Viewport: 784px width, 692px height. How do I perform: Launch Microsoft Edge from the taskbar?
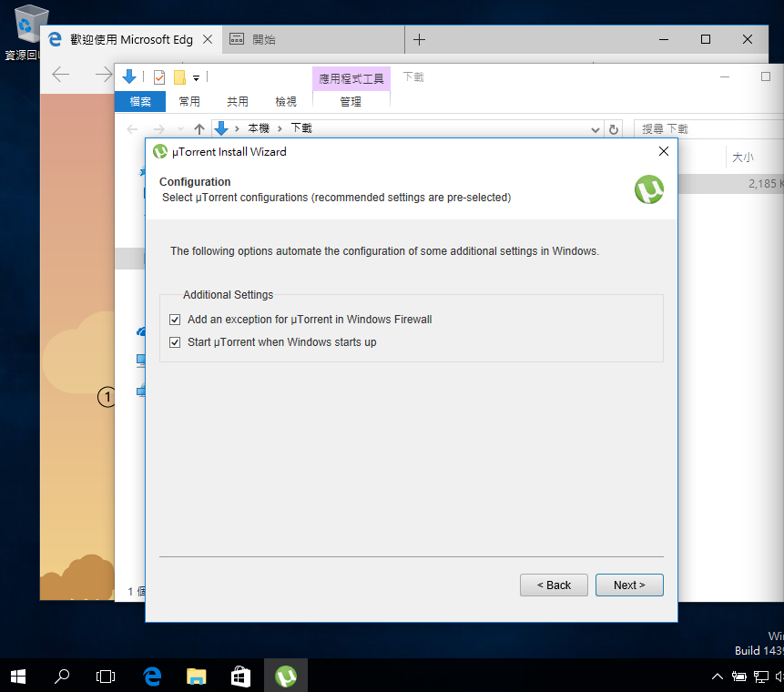(152, 677)
